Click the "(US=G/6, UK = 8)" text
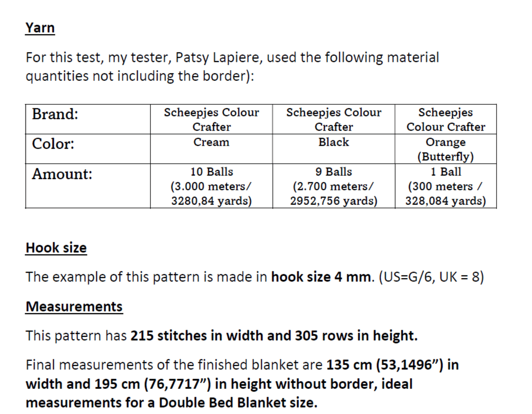Screen dimensions: 532x414 pos(431,277)
